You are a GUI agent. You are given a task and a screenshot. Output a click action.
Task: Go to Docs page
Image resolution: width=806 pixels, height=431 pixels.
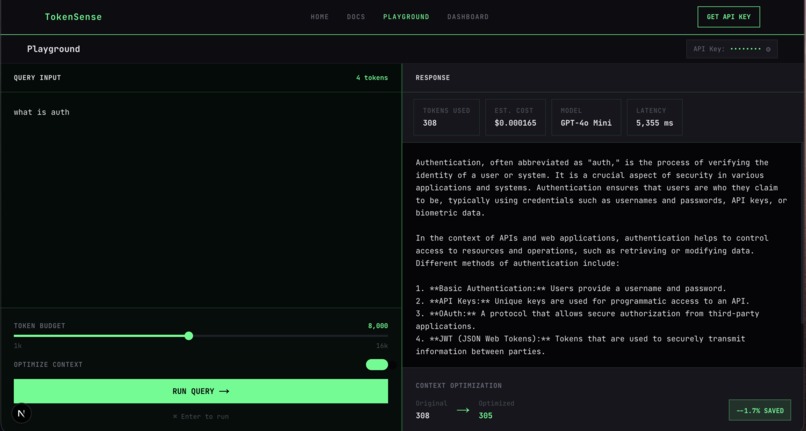(x=356, y=17)
